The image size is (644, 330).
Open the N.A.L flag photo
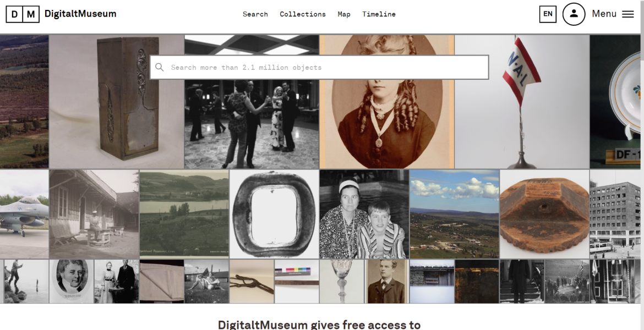pos(522,102)
